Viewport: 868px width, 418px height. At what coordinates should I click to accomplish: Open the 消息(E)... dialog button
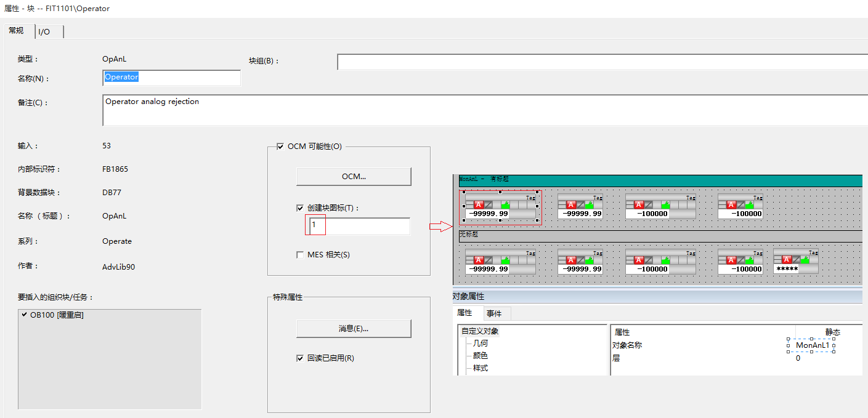pos(353,329)
